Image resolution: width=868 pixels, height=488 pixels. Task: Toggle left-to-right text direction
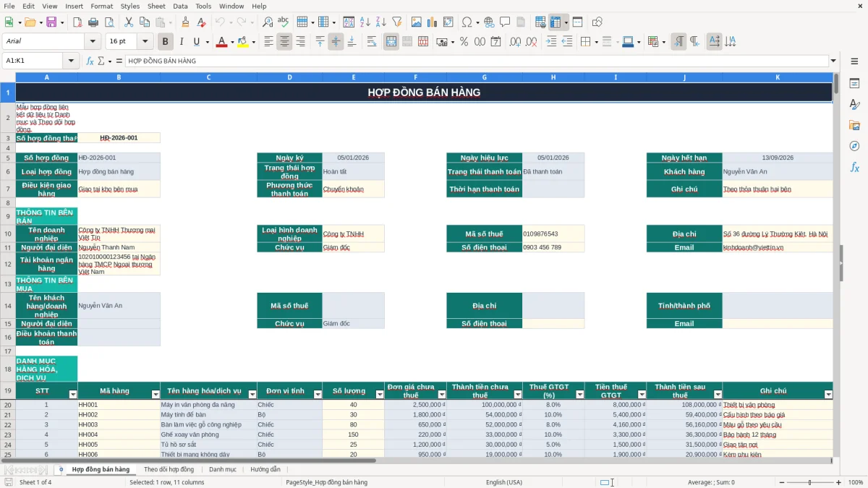tap(678, 42)
